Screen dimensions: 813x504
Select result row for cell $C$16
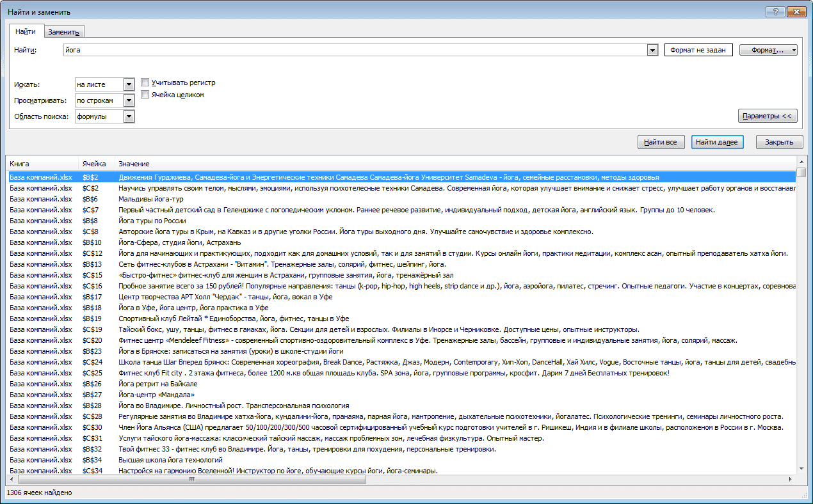pos(401,286)
